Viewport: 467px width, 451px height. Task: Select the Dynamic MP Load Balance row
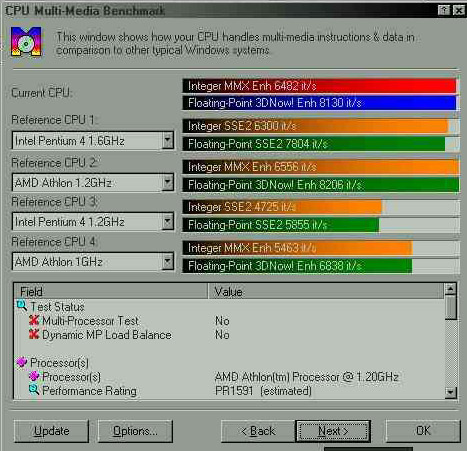pyautogui.click(x=229, y=334)
